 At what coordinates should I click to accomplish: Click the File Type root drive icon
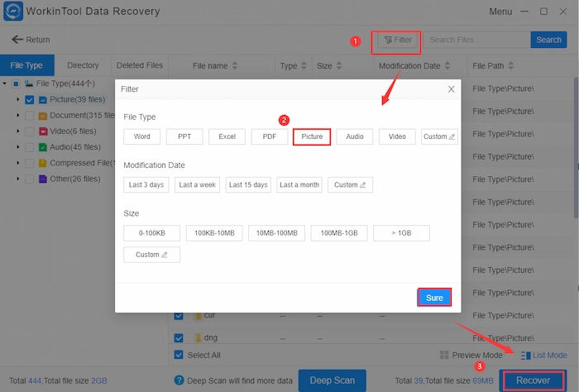(29, 84)
